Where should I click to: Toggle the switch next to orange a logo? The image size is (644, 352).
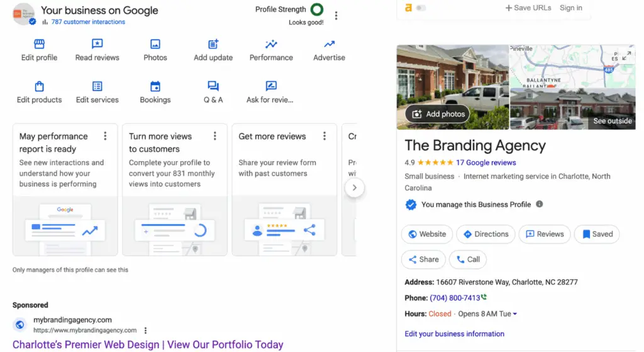(421, 8)
